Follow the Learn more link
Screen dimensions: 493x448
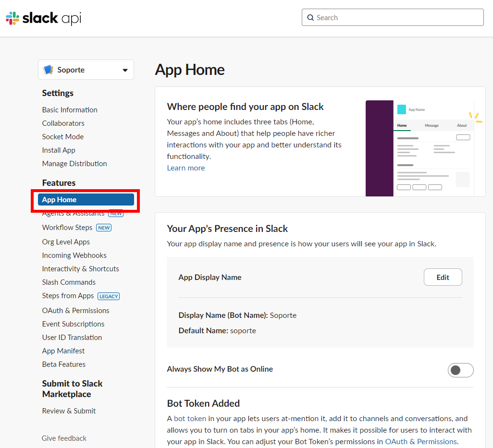pos(185,168)
